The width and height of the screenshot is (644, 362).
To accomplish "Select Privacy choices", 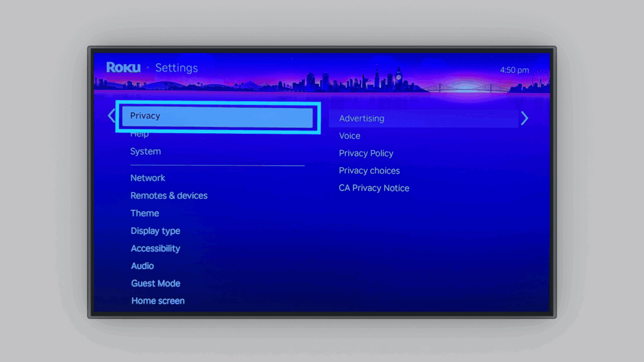I will coord(369,171).
